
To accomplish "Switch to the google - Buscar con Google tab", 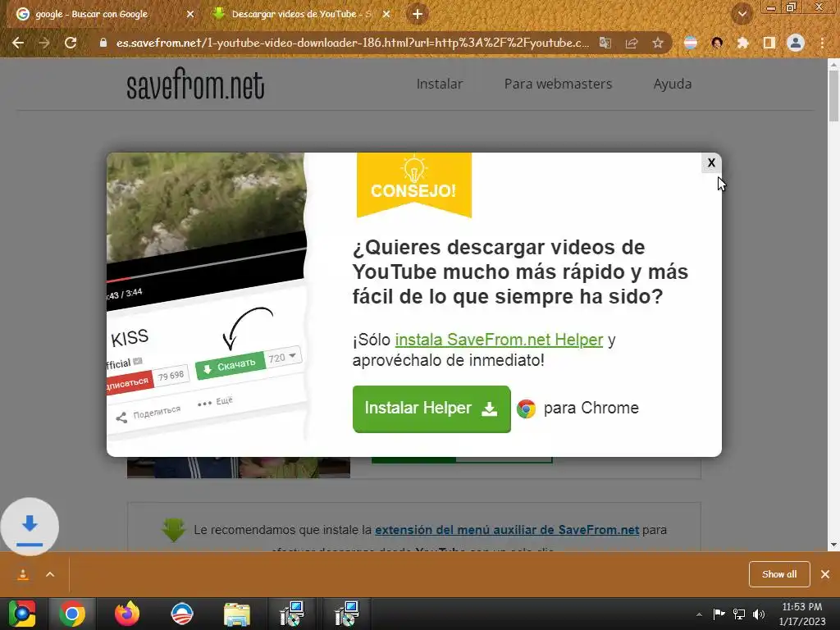I will [x=104, y=14].
